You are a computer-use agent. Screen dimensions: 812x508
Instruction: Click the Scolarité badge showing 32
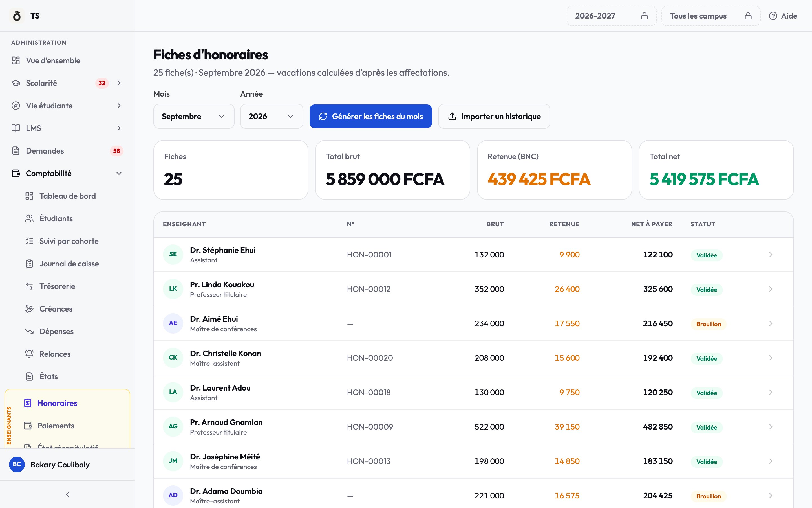point(102,83)
